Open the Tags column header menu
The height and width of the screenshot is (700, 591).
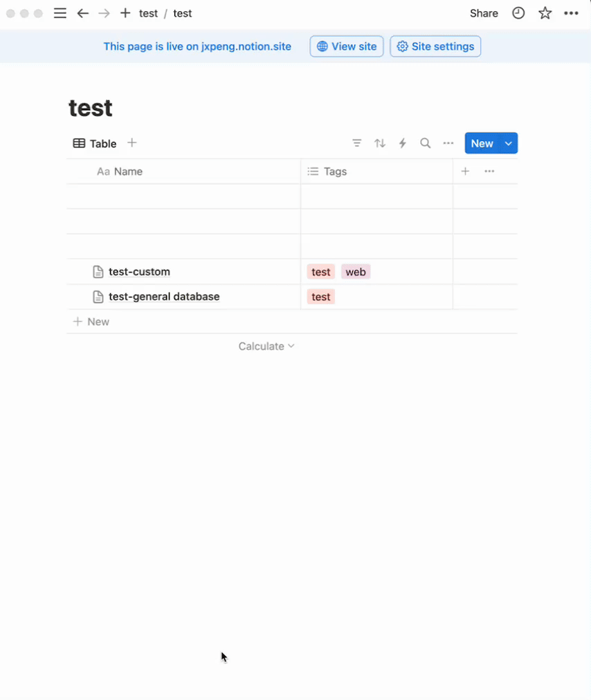335,172
